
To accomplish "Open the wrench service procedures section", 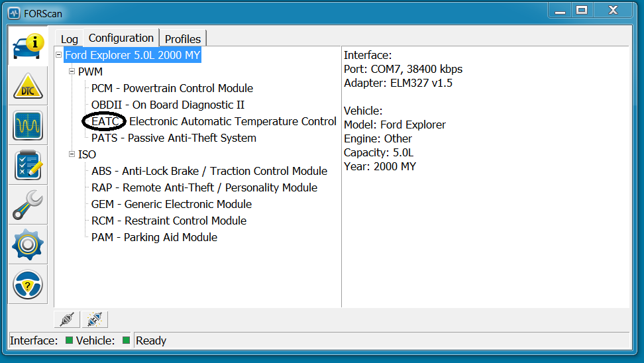I will pyautogui.click(x=28, y=205).
